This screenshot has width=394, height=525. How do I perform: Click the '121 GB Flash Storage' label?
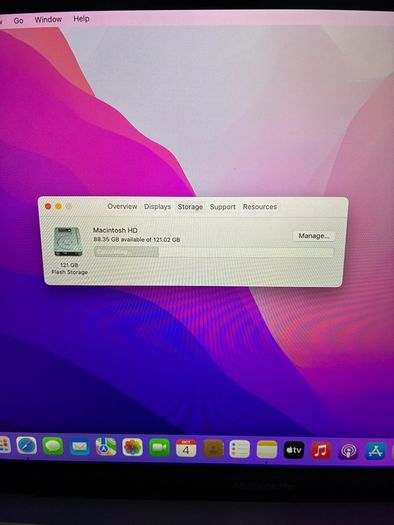click(x=70, y=269)
